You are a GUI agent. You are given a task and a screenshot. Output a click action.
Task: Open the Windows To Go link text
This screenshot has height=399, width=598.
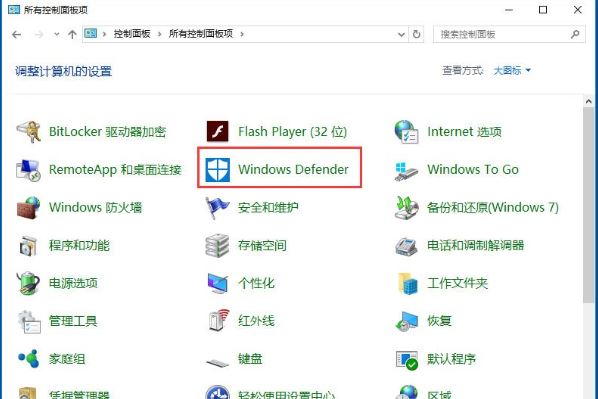coord(473,169)
